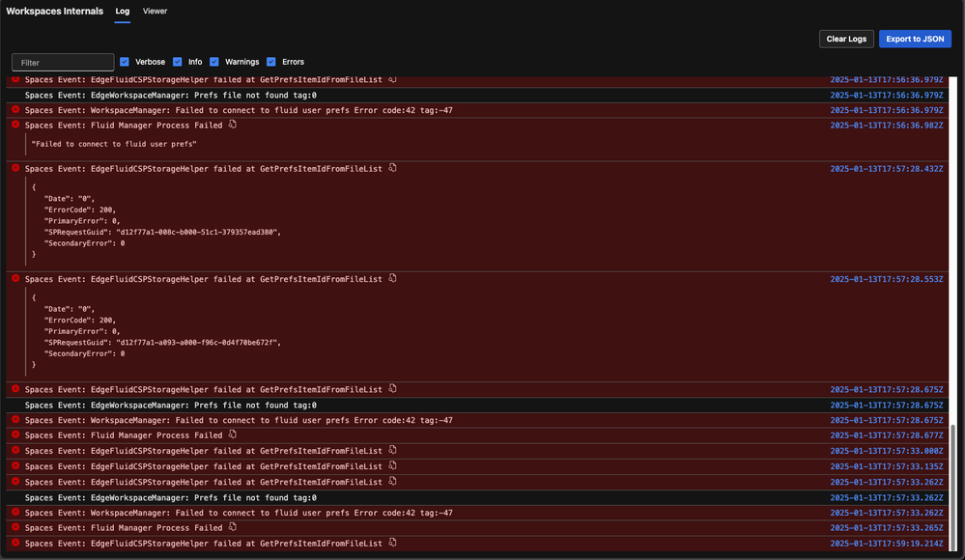The width and height of the screenshot is (965, 560).
Task: Click the "ErrorCode": 200 line in the 17:57:28.432Z entry
Action: (x=80, y=210)
